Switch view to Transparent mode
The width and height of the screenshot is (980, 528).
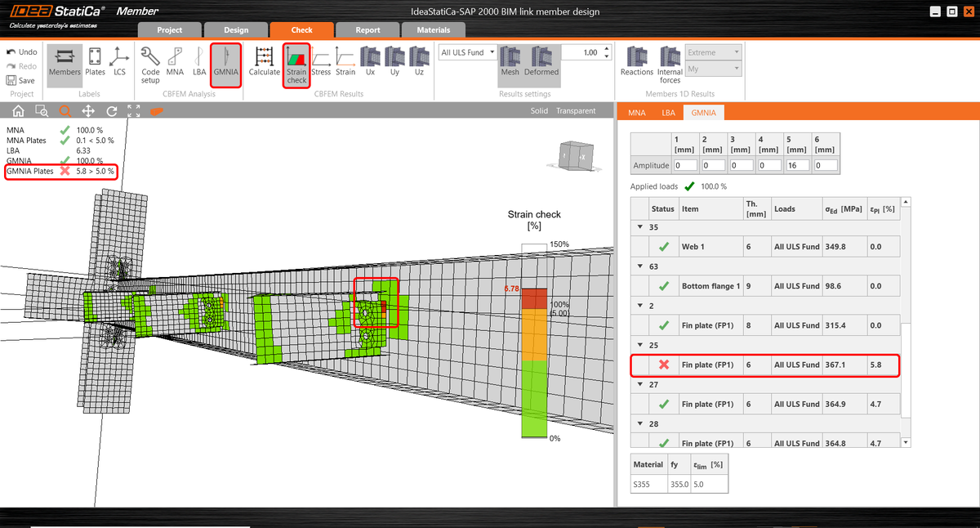pyautogui.click(x=577, y=110)
